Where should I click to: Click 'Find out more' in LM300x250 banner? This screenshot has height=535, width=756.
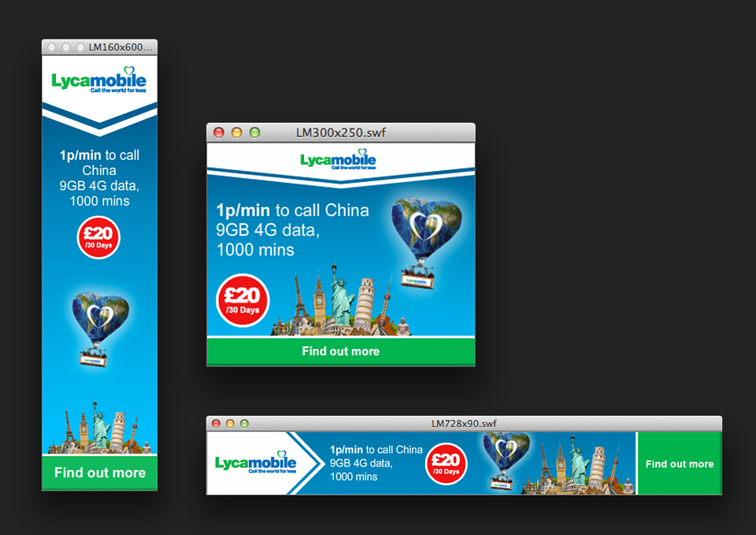pos(340,351)
